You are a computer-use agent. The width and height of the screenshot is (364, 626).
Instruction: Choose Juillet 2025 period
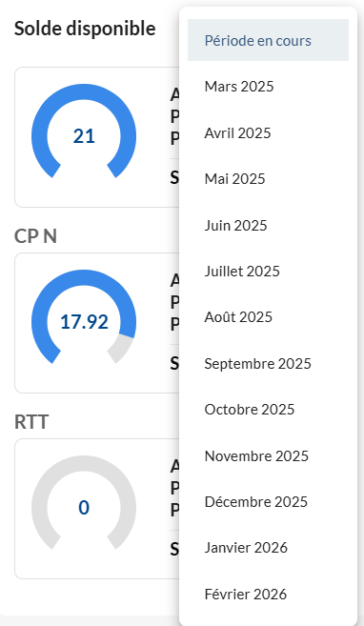[268, 272]
